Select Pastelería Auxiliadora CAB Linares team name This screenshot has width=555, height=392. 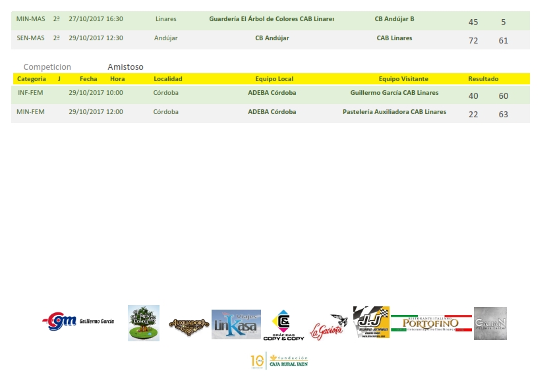(394, 112)
